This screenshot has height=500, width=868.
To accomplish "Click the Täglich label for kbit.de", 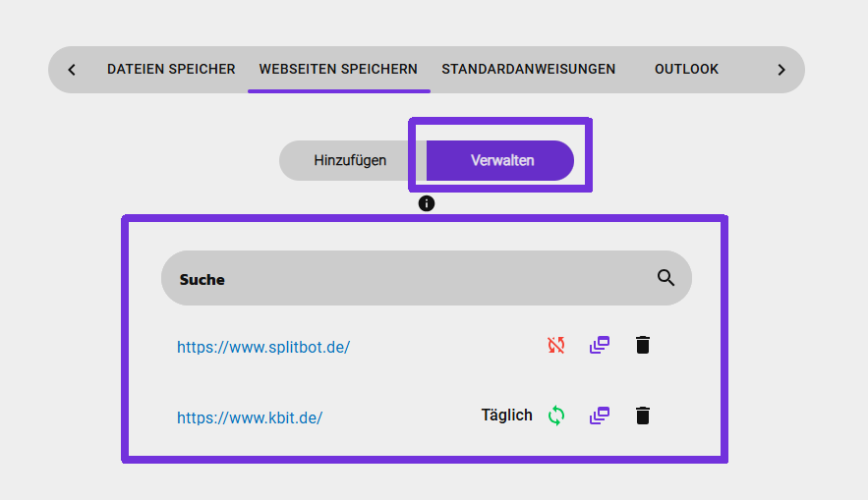I will (x=506, y=416).
